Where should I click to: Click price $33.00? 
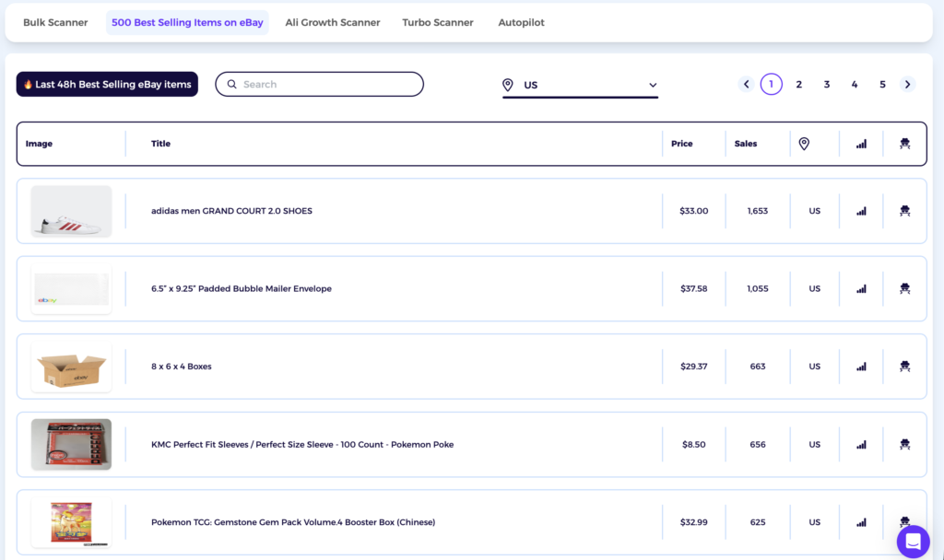pyautogui.click(x=694, y=211)
